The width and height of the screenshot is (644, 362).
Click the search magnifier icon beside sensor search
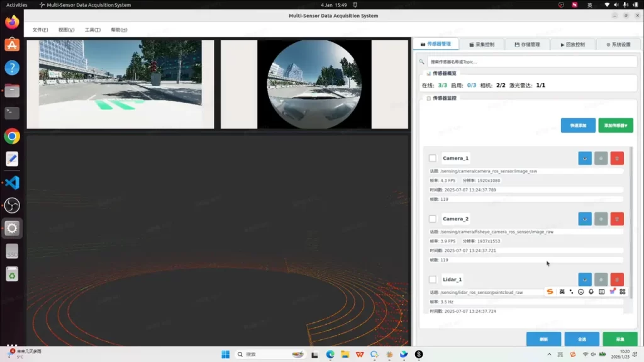click(x=421, y=62)
